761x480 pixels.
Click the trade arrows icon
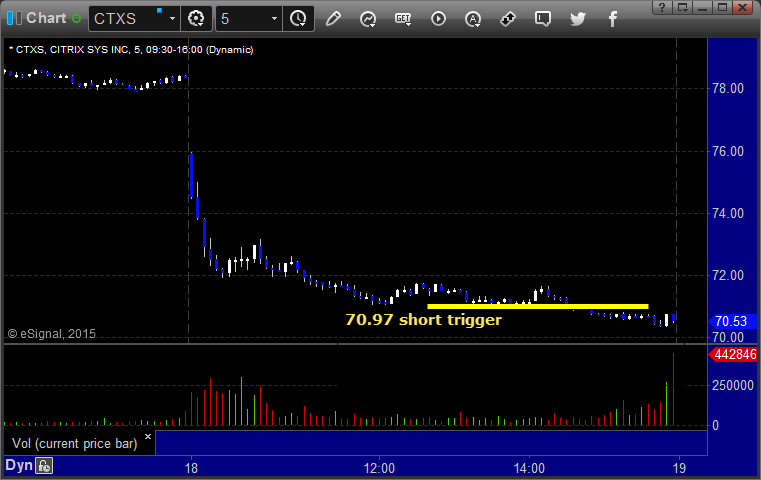tap(508, 19)
